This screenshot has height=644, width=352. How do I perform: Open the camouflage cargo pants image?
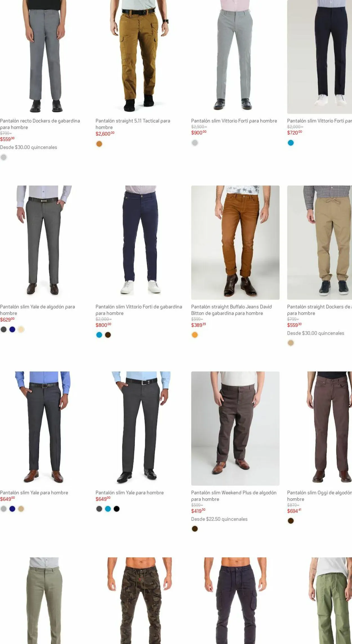tap(139, 600)
